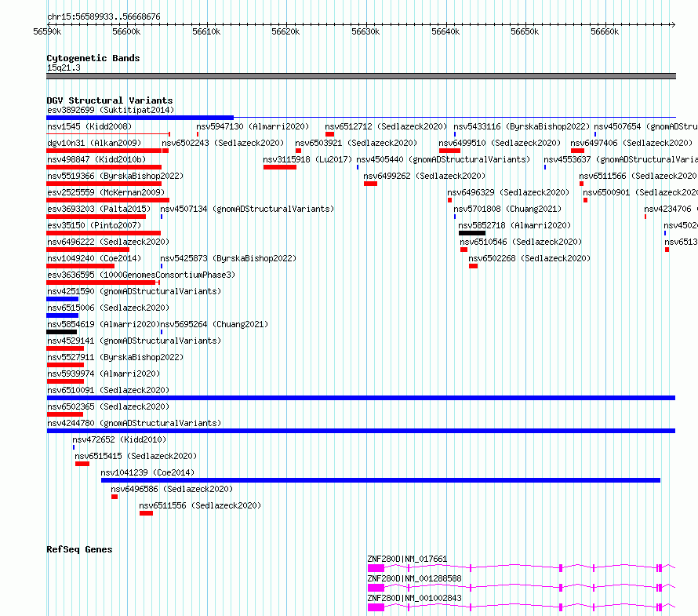Click the DGV Structural Variants track title
The width and height of the screenshot is (698, 616).
(110, 100)
